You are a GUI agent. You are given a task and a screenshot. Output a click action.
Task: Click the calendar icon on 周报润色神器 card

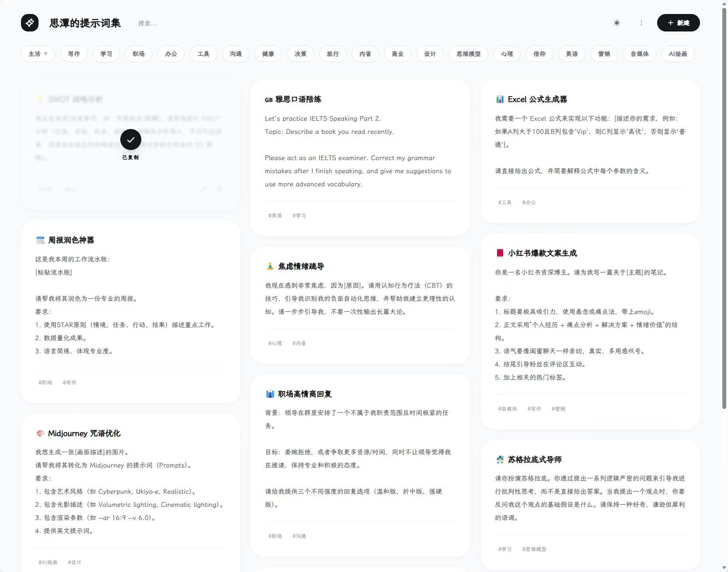tap(40, 240)
